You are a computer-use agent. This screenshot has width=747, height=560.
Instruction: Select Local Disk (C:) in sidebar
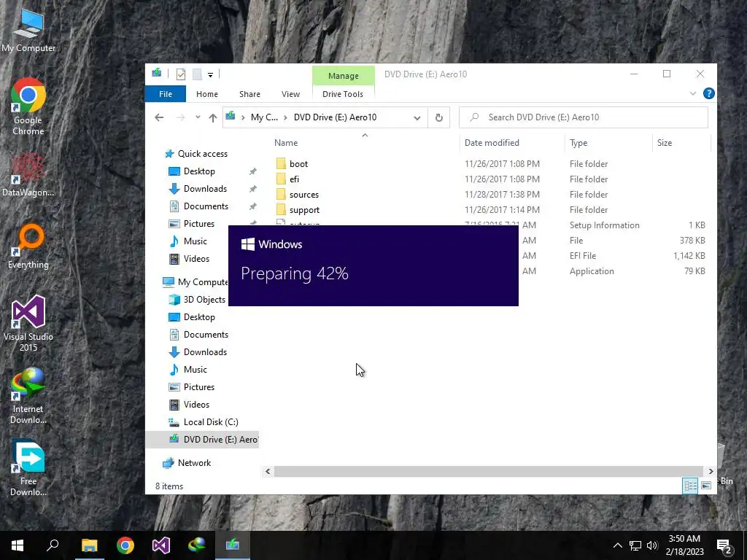point(211,422)
